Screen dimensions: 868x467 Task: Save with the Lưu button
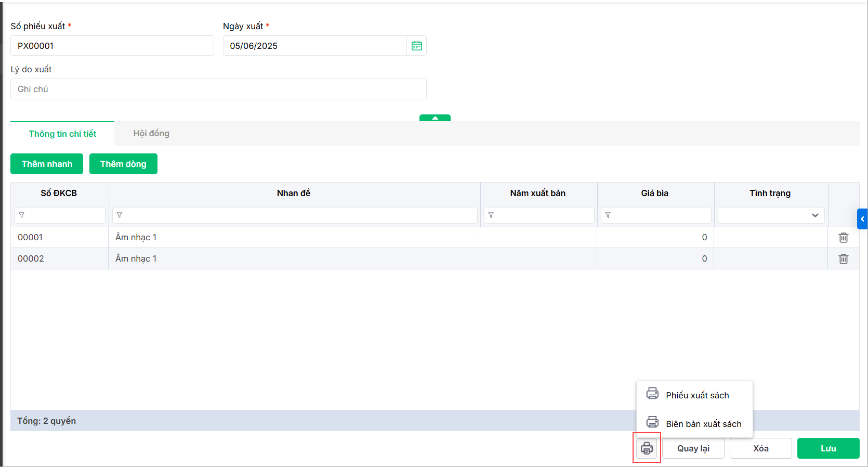click(828, 448)
